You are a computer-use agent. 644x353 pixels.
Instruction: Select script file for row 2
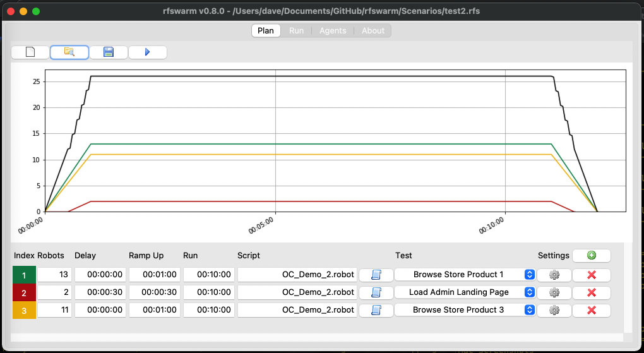tap(376, 292)
